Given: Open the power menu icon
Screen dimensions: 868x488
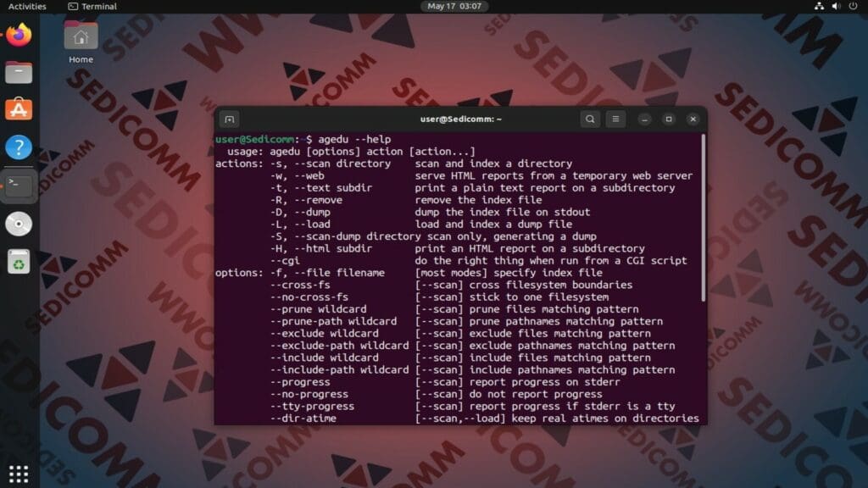Looking at the screenshot, I should (x=853, y=6).
